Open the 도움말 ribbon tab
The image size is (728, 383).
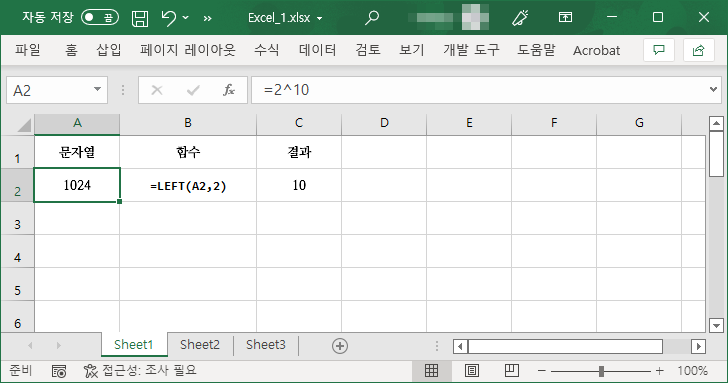(x=536, y=50)
